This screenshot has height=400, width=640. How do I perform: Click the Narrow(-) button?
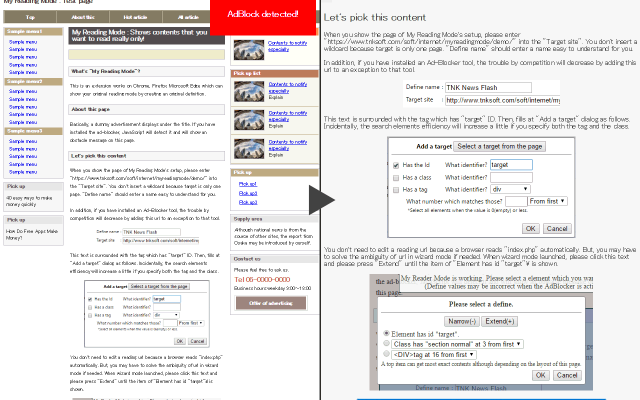pyautogui.click(x=462, y=321)
